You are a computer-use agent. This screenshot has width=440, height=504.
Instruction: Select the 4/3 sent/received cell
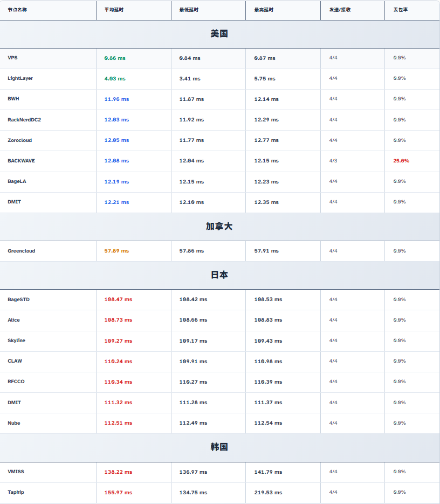pos(333,161)
